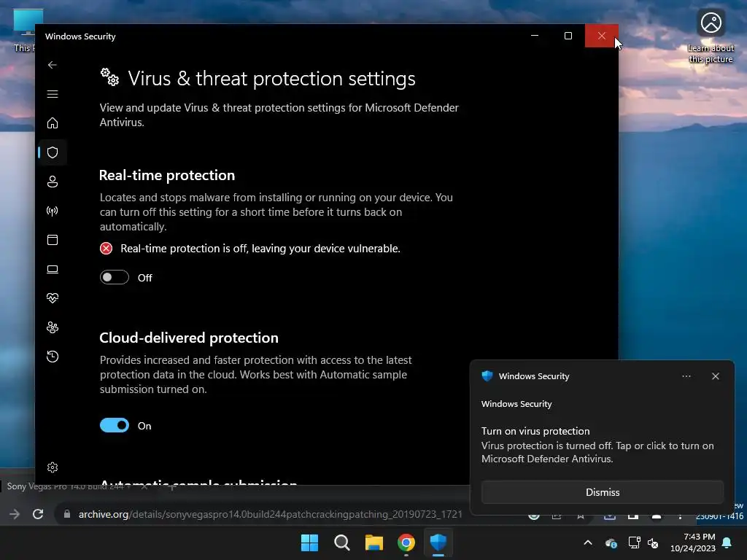Open App & browser control icon

click(53, 240)
